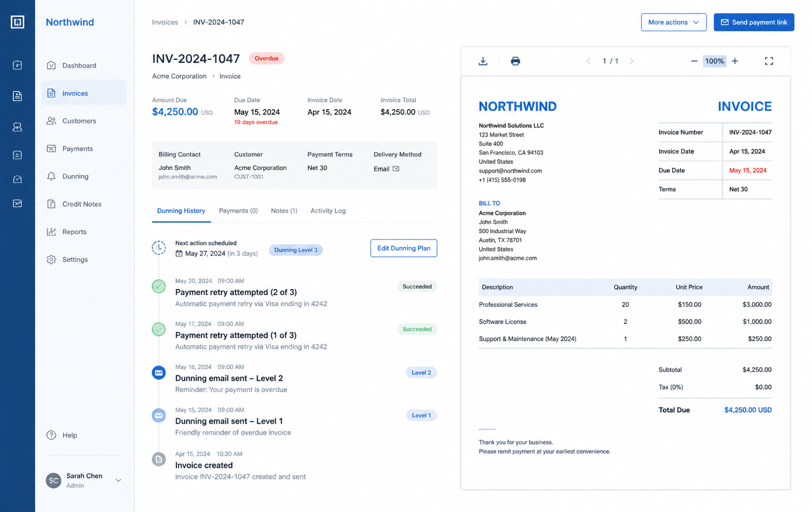Open Customers section in sidebar
The image size is (812, 512).
coord(84,121)
